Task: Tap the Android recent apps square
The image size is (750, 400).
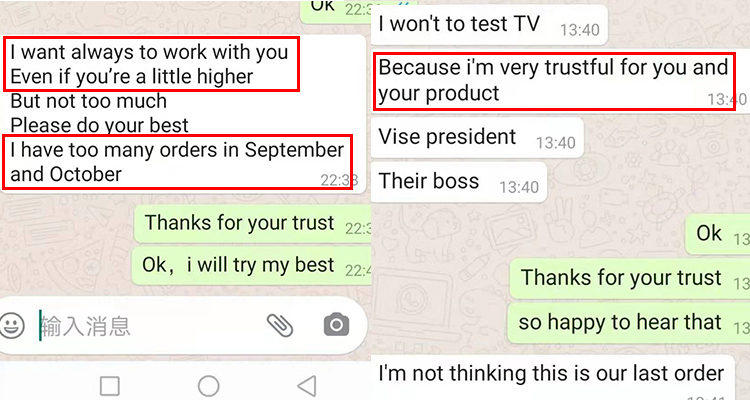Action: (x=110, y=386)
